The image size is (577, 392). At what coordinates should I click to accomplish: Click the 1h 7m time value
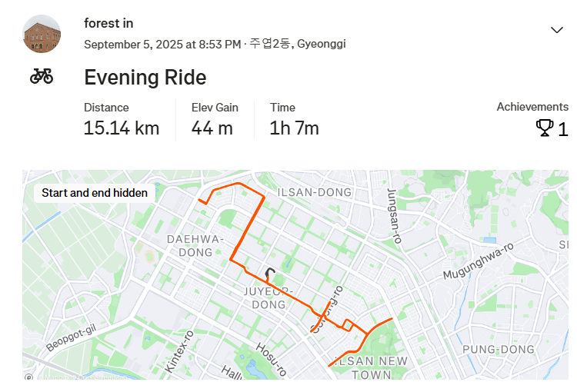point(294,128)
